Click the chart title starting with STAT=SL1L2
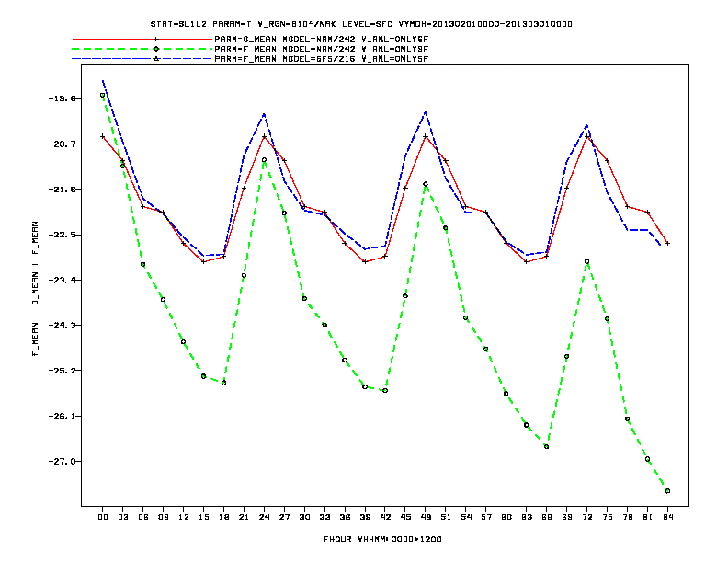The height and width of the screenshot is (563, 728). (361, 24)
